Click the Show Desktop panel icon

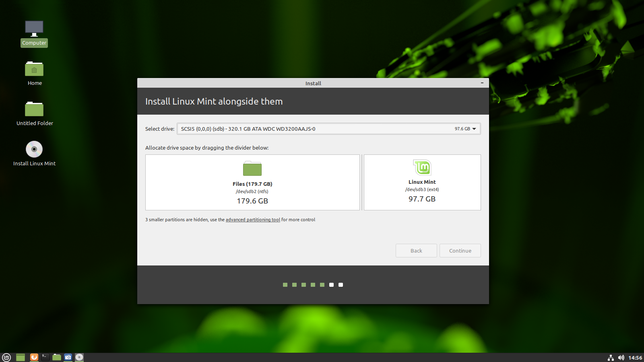point(21,357)
